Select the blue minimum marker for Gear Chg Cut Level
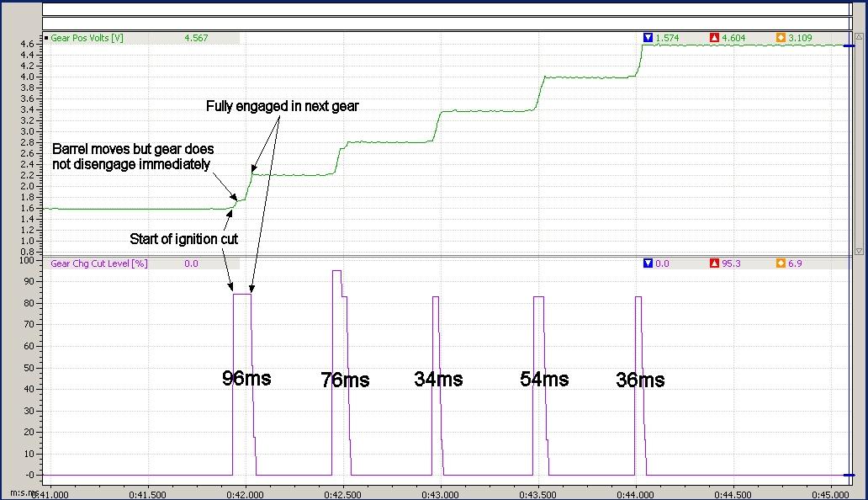Screen dimensions: 868x500 pyautogui.click(x=648, y=263)
